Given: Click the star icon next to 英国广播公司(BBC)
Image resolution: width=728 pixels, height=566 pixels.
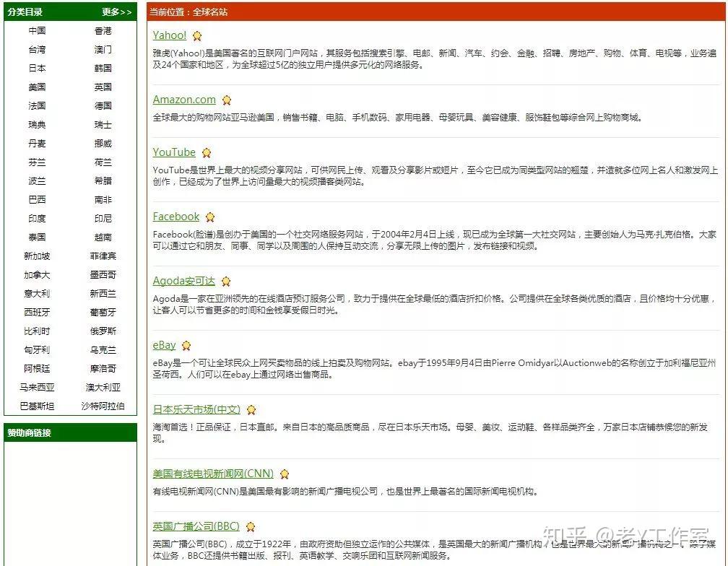Looking at the screenshot, I should pos(251,527).
